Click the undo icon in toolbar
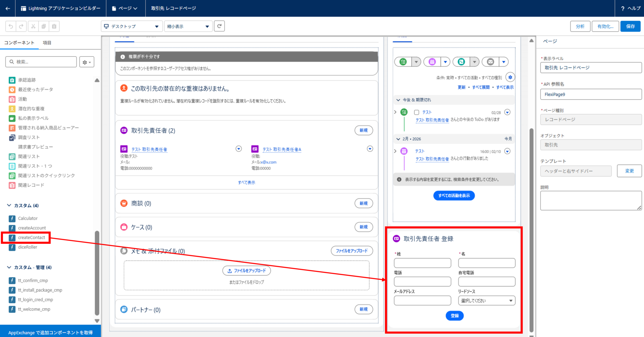Screen dimensions: 644x337 (x=11, y=26)
